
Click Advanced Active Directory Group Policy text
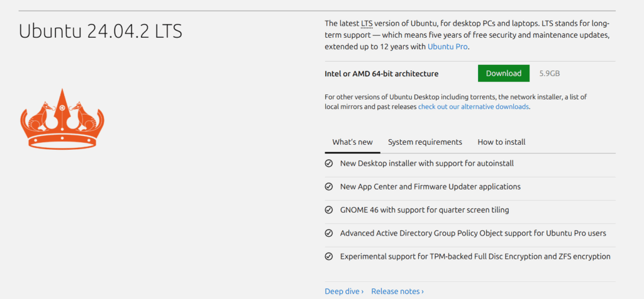click(473, 233)
